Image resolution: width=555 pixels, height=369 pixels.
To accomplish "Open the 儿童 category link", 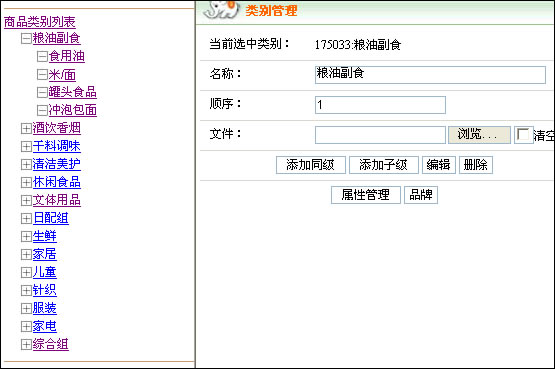I will pyautogui.click(x=45, y=272).
